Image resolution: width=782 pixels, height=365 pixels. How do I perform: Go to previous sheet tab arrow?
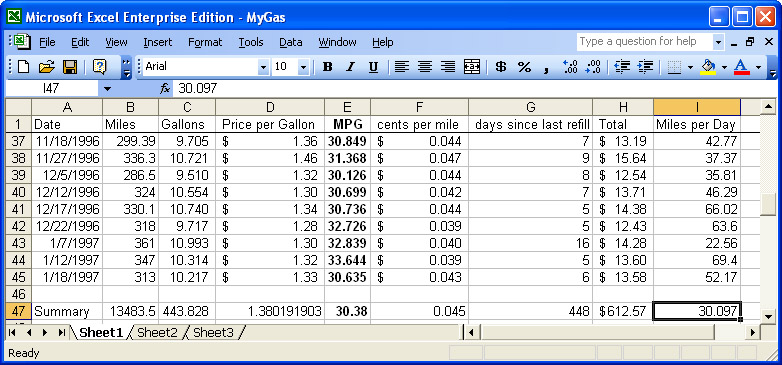point(28,332)
